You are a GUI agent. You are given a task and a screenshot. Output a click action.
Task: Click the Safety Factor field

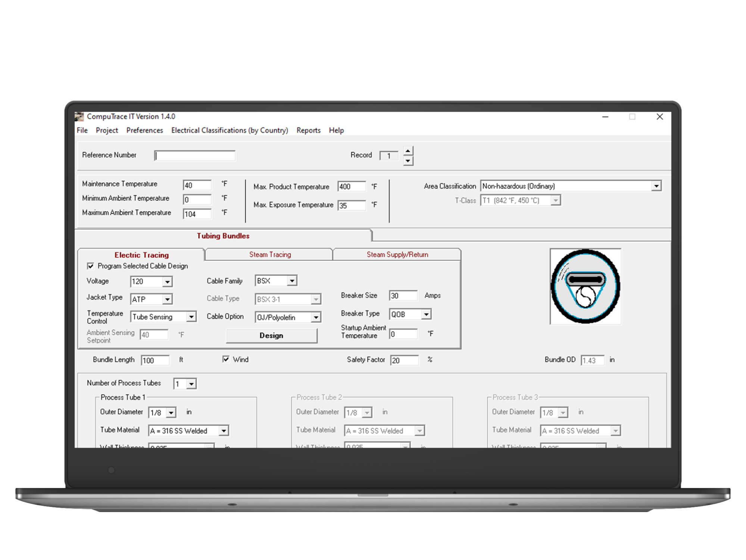(405, 360)
